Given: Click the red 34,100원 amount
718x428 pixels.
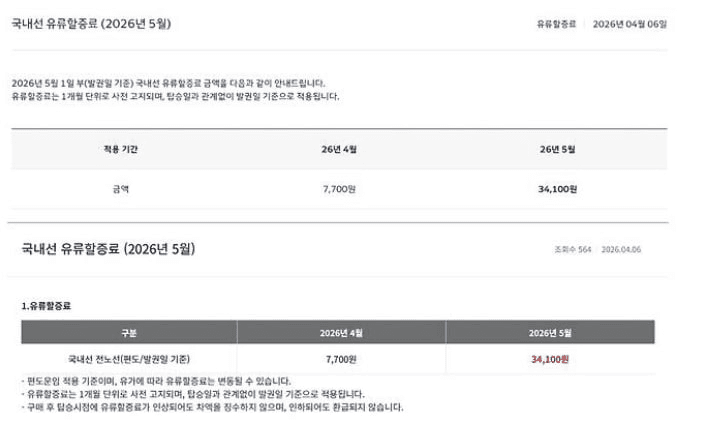Looking at the screenshot, I should (550, 358).
